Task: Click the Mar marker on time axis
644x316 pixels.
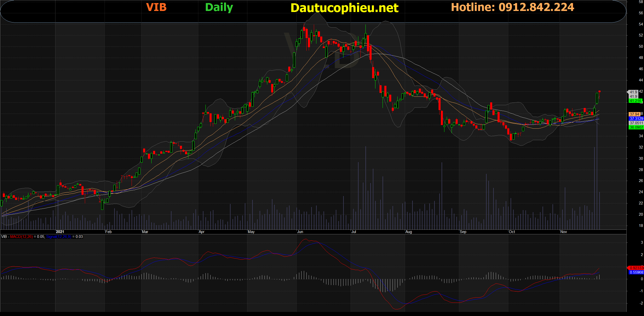Action: [145, 232]
